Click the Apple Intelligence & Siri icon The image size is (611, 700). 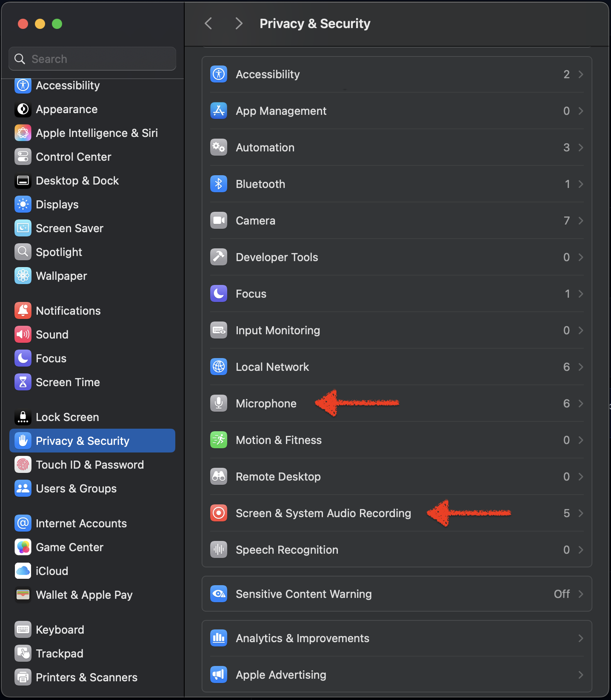(23, 133)
